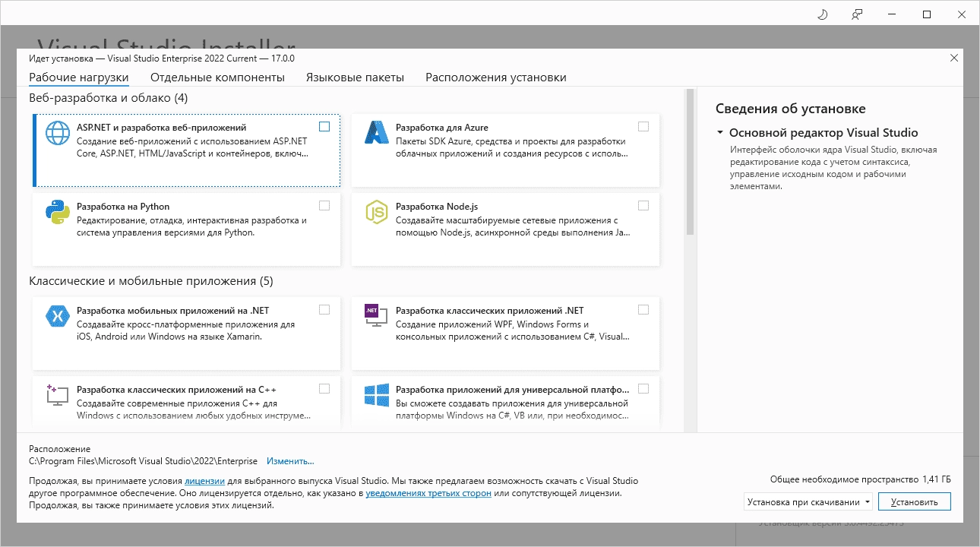Viewport: 980px width, 547px height.
Task: Select the Разработка на Python card title
Action: tap(123, 207)
